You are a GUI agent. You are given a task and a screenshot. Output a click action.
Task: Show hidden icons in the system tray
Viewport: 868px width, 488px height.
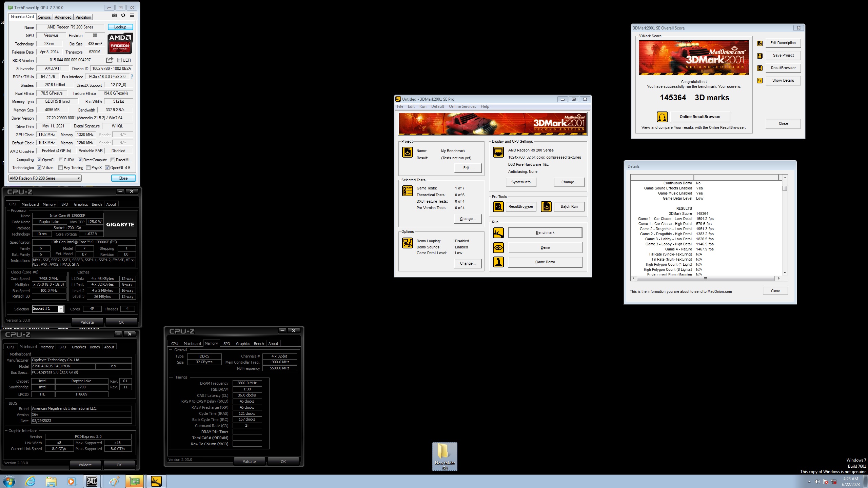(809, 482)
